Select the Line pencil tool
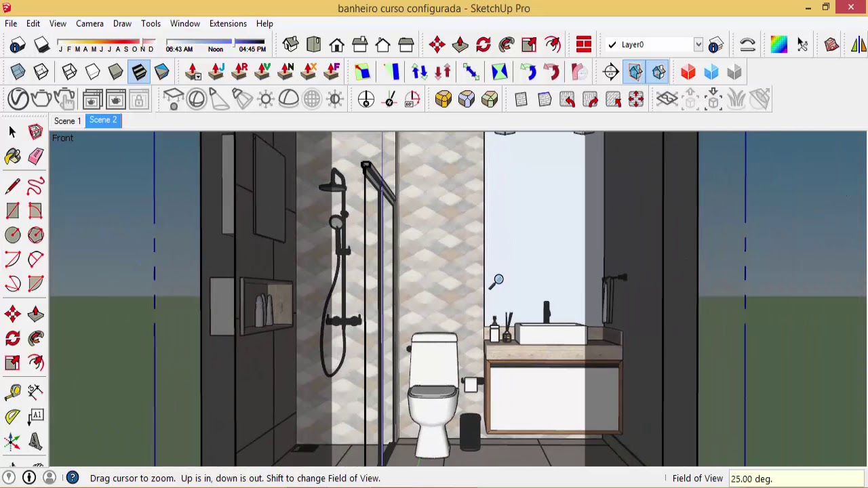This screenshot has height=488, width=868. 12,186
